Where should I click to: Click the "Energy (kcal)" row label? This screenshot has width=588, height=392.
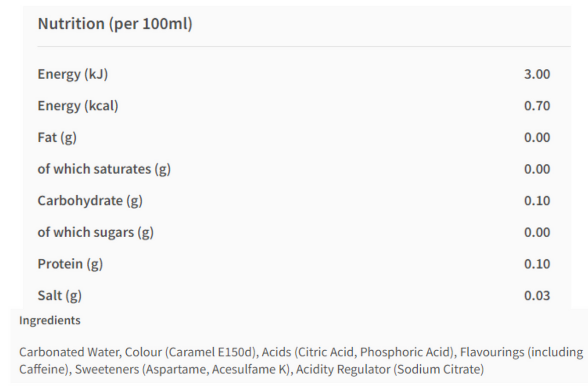point(78,106)
